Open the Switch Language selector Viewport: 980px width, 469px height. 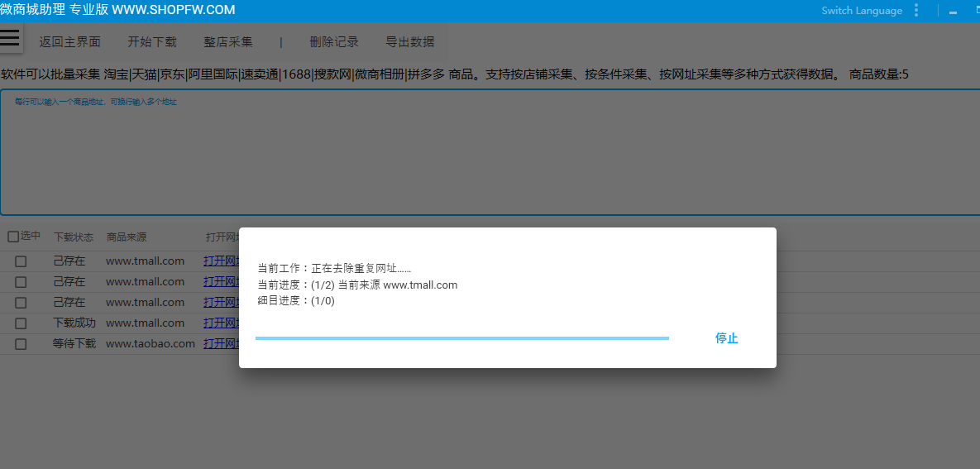[862, 11]
